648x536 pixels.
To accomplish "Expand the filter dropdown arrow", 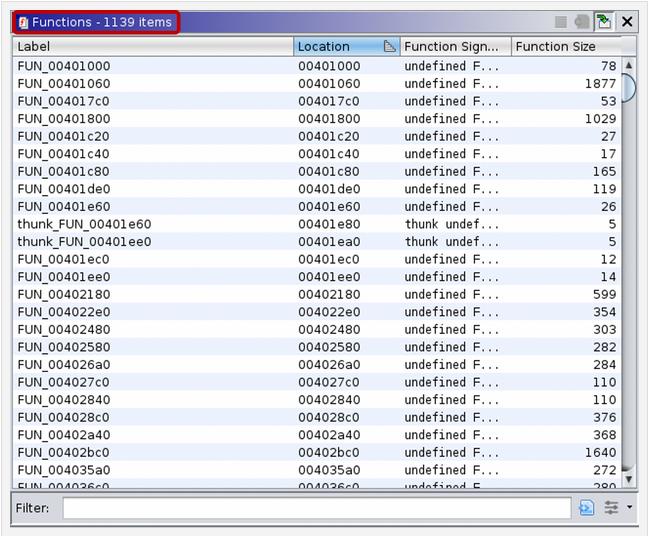I will point(629,508).
